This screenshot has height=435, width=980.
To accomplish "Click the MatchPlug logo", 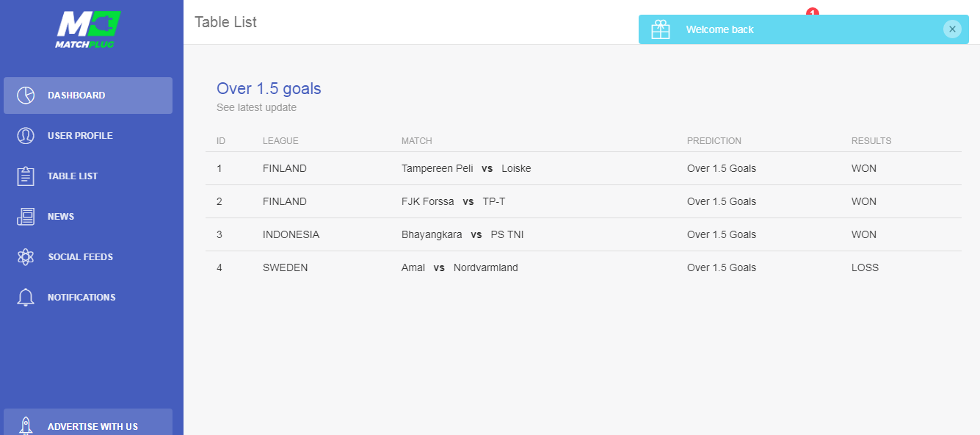I will [x=88, y=29].
